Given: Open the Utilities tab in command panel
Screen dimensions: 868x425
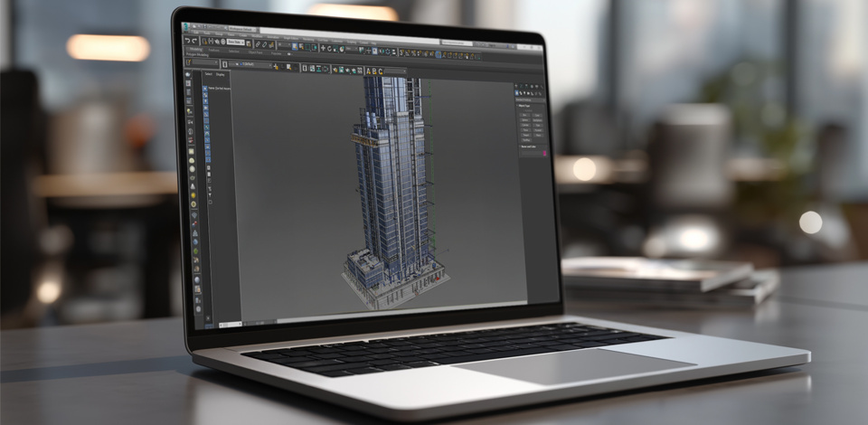Looking at the screenshot, I should (542, 87).
